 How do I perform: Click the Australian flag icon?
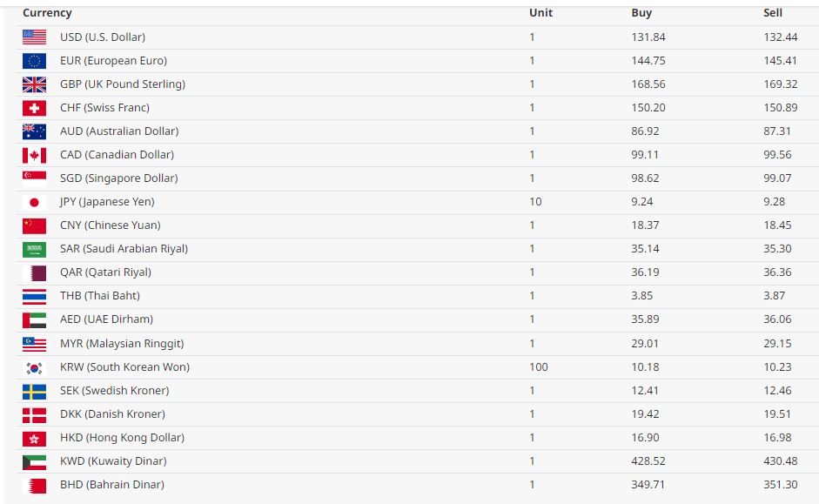(34, 131)
